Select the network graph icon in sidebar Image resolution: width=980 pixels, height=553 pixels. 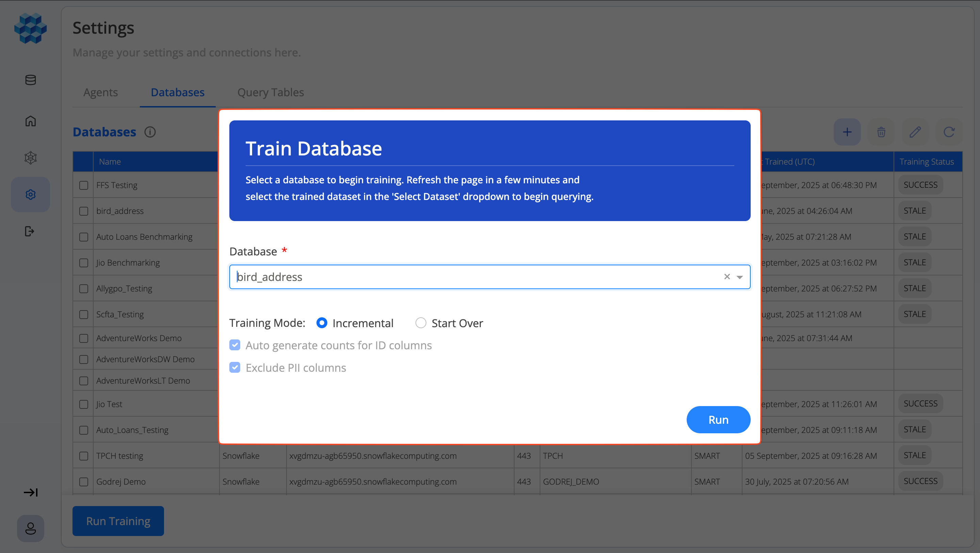(30, 158)
